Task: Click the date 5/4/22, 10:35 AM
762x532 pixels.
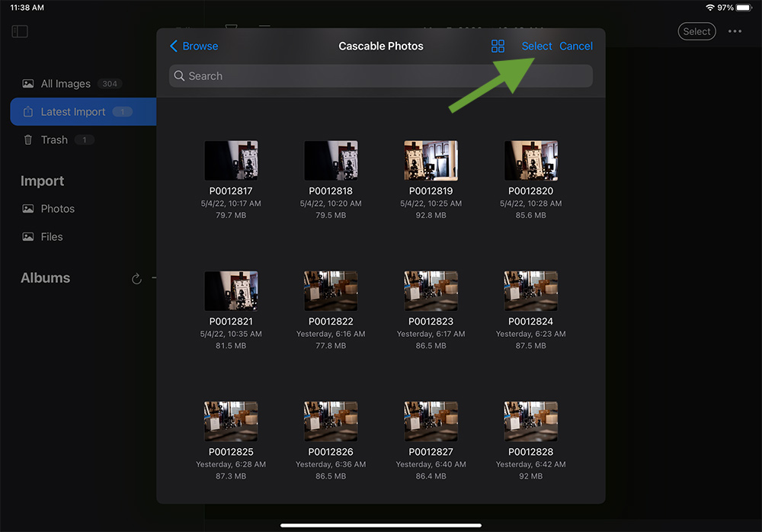Action: [x=231, y=334]
